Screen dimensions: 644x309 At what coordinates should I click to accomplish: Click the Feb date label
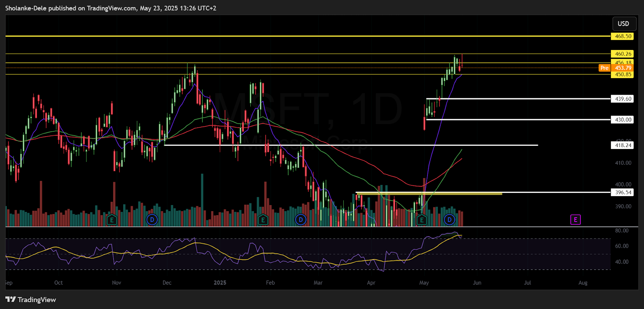(x=270, y=283)
